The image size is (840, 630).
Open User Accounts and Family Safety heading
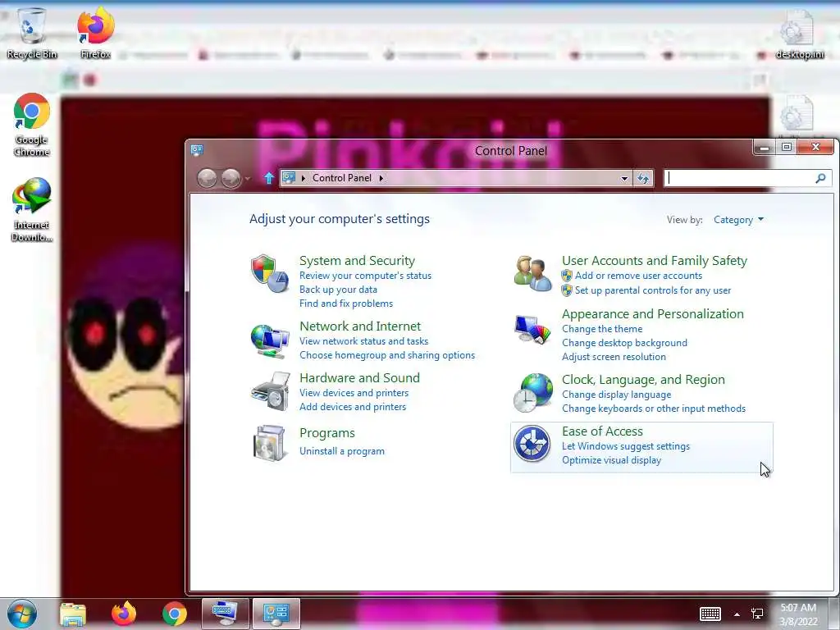tap(654, 261)
